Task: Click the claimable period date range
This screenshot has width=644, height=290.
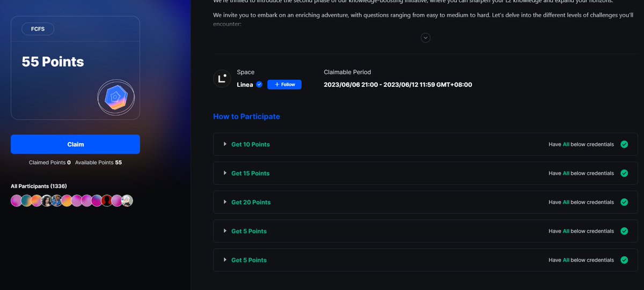Action: [398, 85]
